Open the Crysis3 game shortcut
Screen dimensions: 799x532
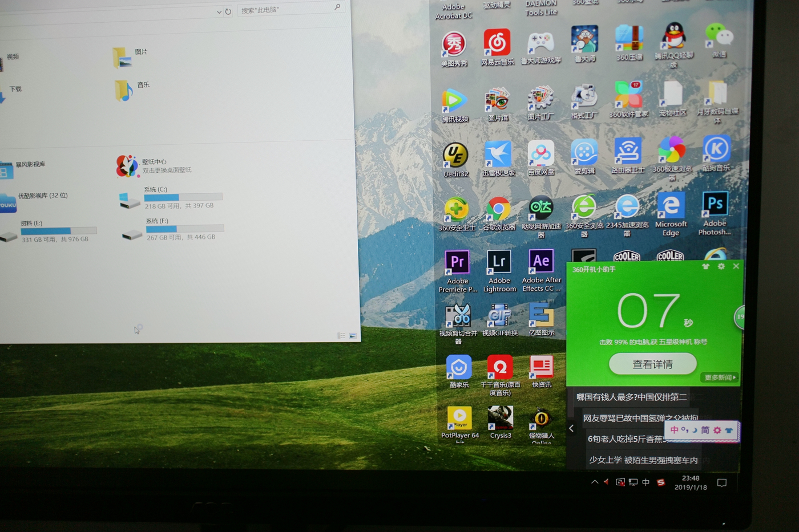pos(501,419)
